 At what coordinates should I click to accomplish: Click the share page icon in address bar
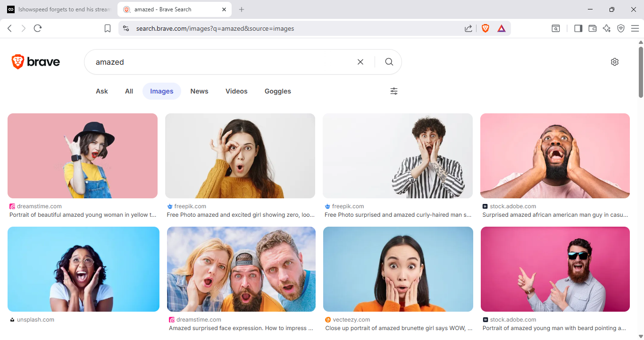468,28
